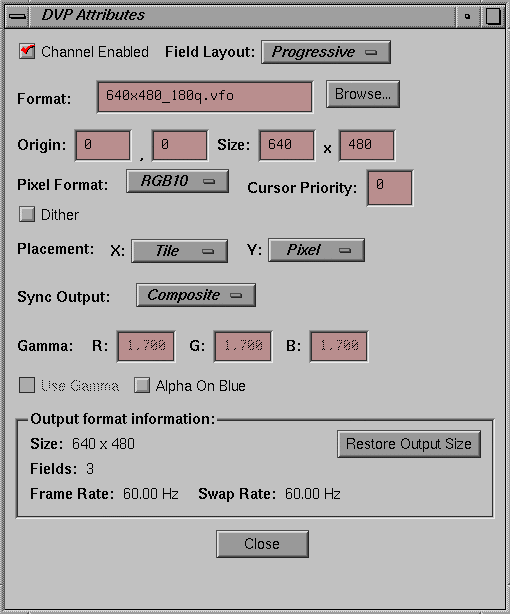Image resolution: width=510 pixels, height=614 pixels.
Task: Enable the Dither checkbox
Action: (27, 214)
